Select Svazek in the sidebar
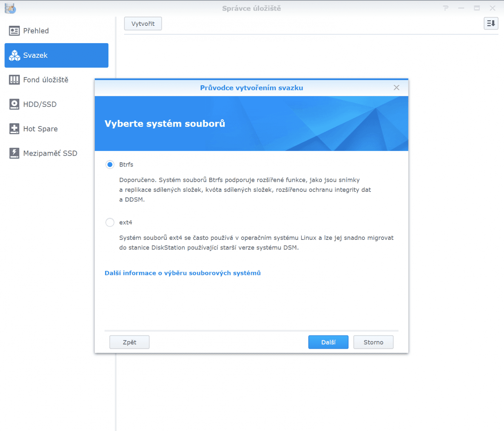The width and height of the screenshot is (504, 431). pos(56,55)
